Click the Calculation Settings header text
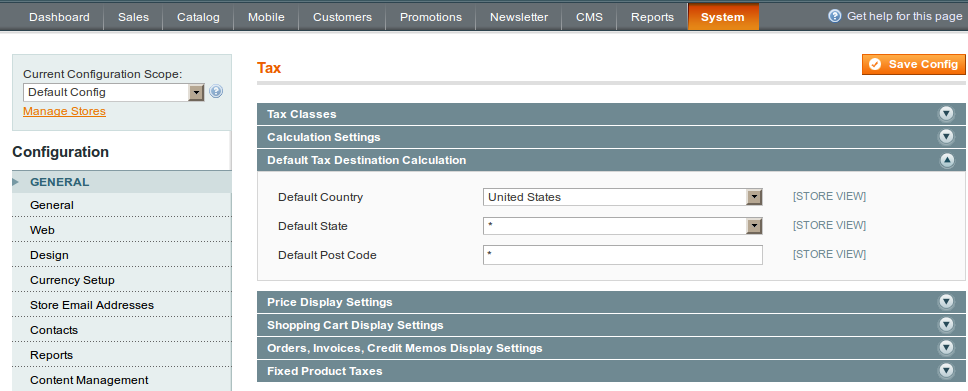The image size is (968, 391). [x=323, y=137]
